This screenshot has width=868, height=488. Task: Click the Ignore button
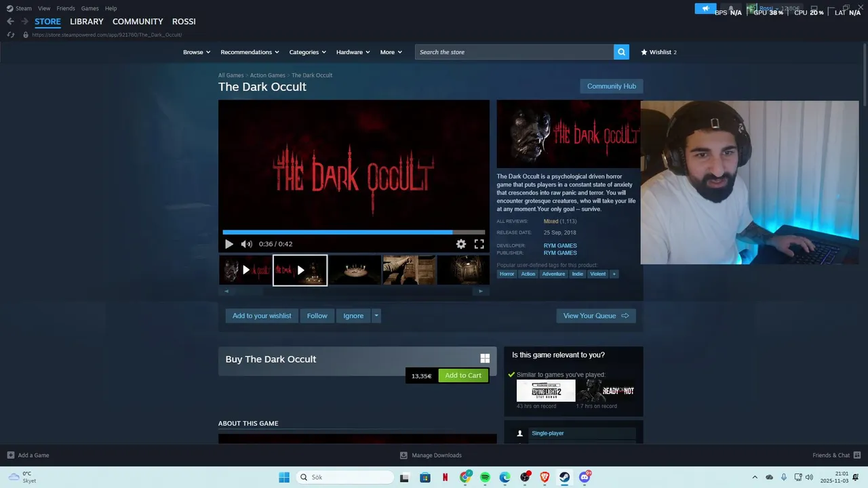(x=353, y=316)
